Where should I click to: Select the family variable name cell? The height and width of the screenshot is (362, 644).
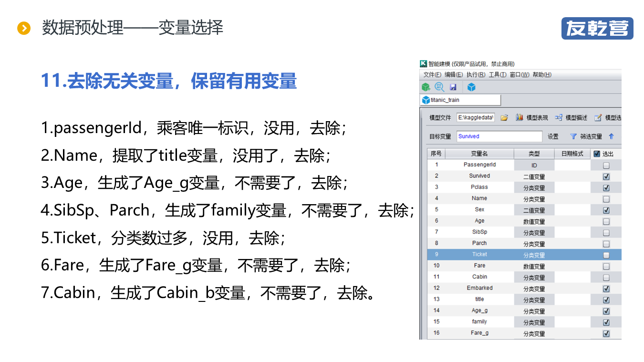coord(479,321)
